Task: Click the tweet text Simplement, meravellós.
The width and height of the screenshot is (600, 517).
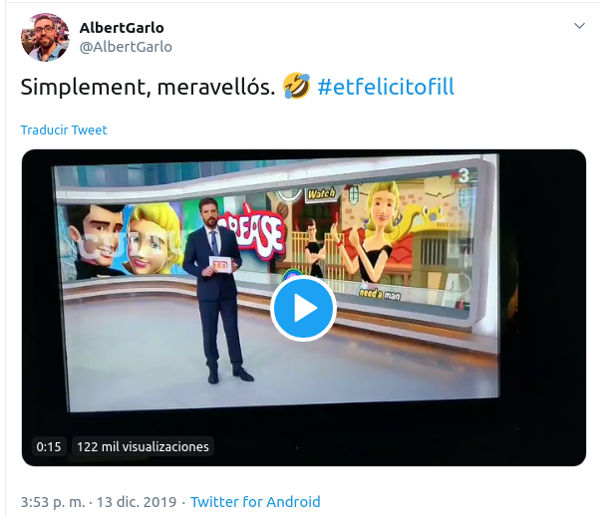Action: point(148,87)
